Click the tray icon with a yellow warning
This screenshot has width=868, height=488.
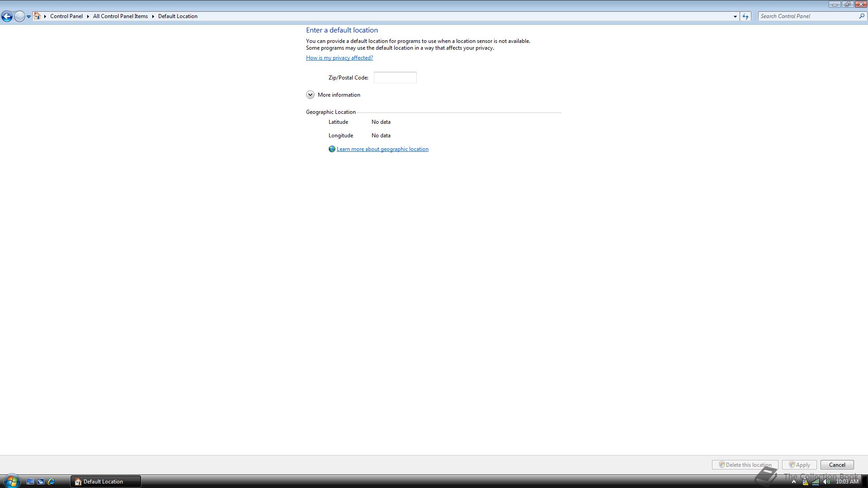click(805, 482)
